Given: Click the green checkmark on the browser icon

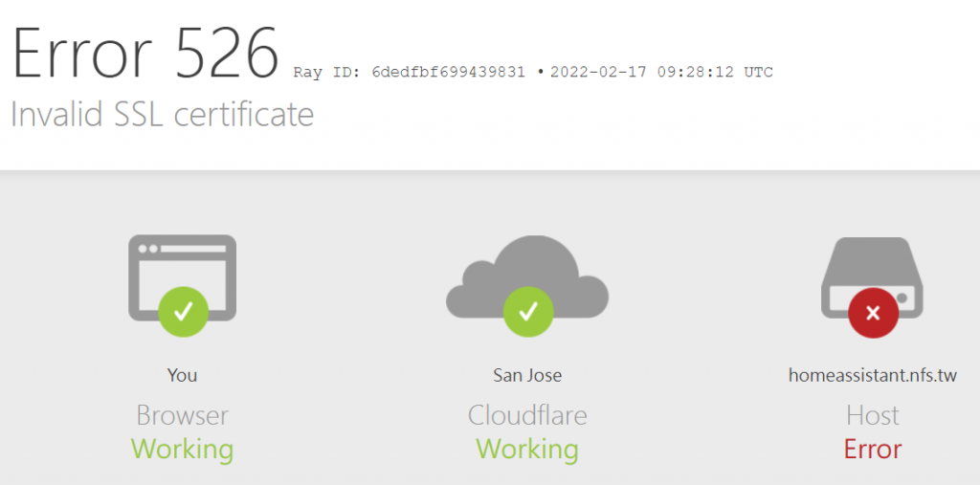Looking at the screenshot, I should pos(184,311).
